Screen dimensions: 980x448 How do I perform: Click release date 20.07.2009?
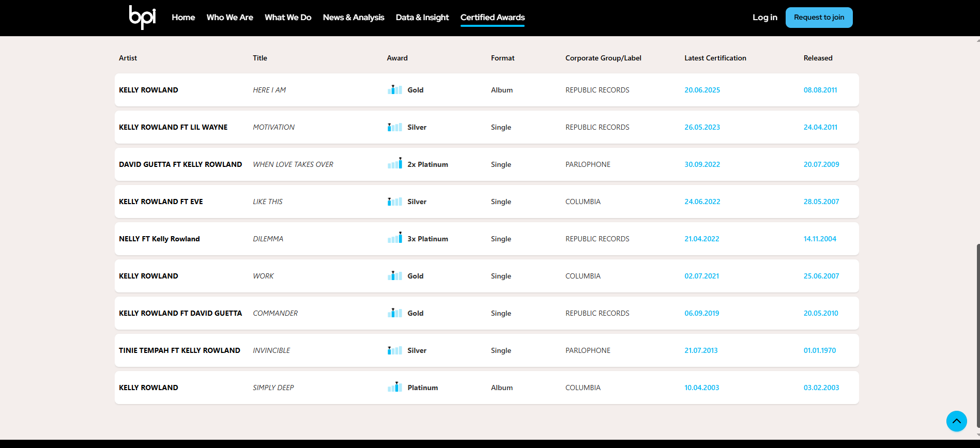(821, 164)
